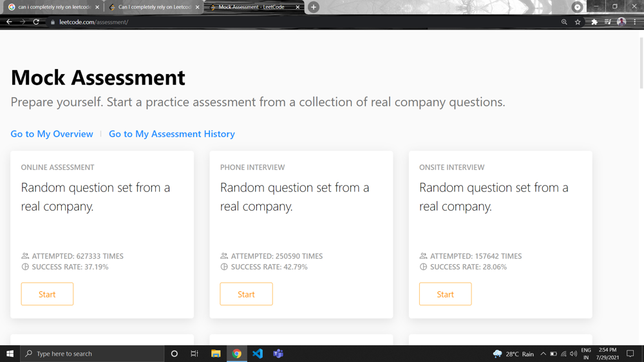
Task: Close the second Leetcode question tab
Action: [197, 7]
